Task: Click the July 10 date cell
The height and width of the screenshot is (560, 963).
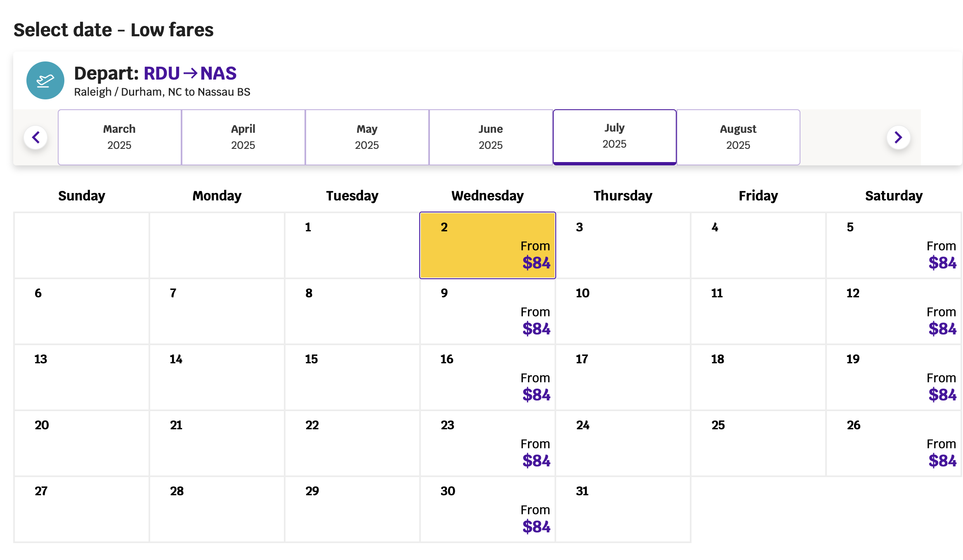Action: [623, 311]
